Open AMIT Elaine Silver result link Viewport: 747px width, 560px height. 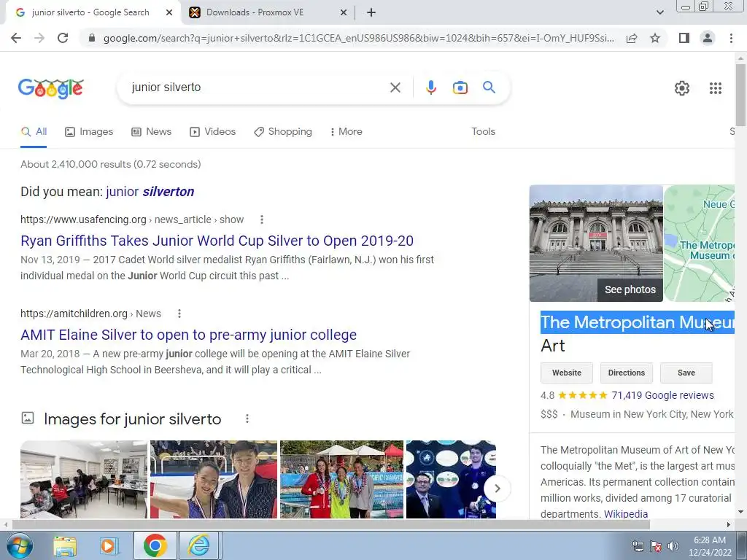(188, 335)
